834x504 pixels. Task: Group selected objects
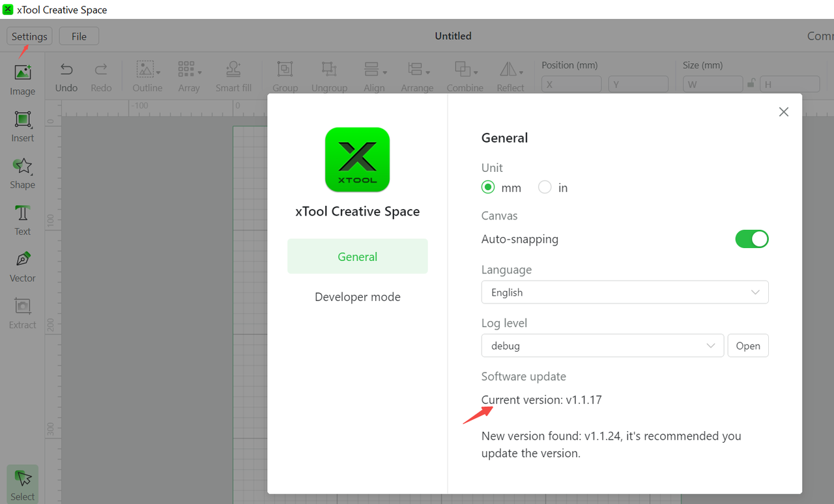pyautogui.click(x=285, y=77)
